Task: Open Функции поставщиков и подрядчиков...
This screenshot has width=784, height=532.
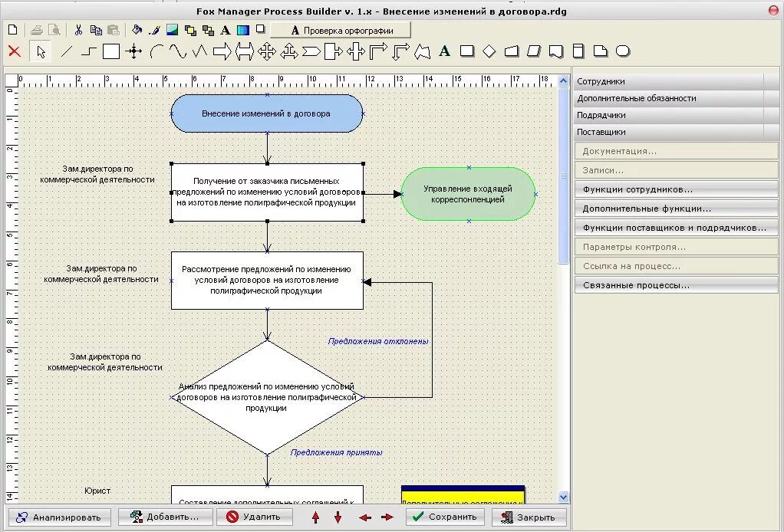Action: (x=677, y=228)
